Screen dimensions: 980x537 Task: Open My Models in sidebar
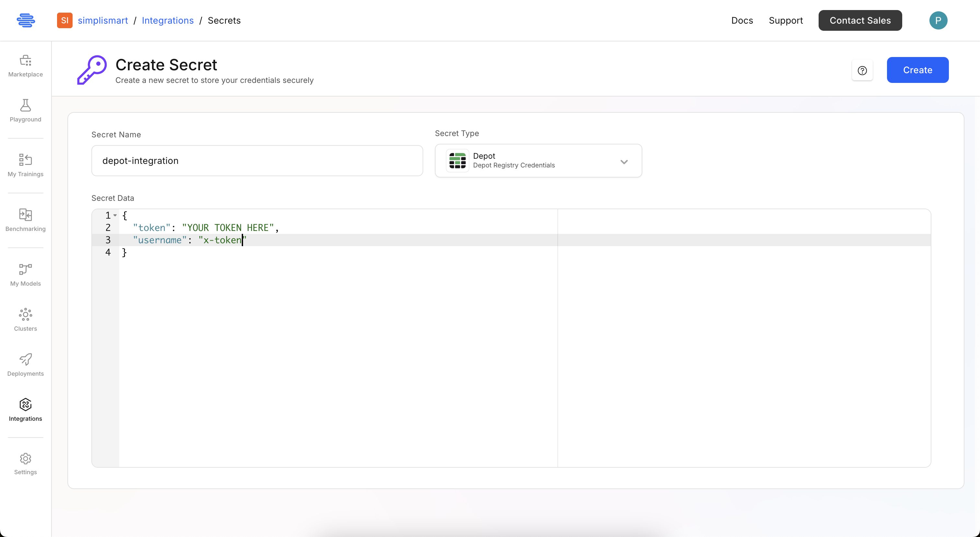pyautogui.click(x=26, y=270)
